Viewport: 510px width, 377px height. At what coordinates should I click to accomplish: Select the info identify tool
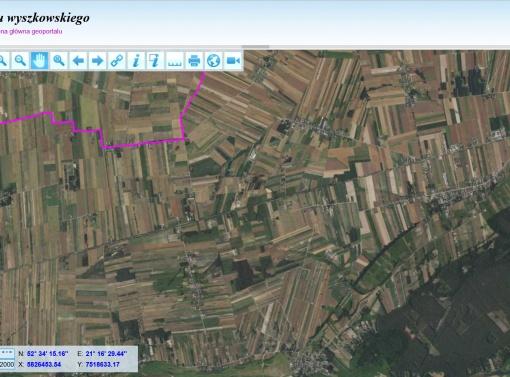tap(136, 61)
